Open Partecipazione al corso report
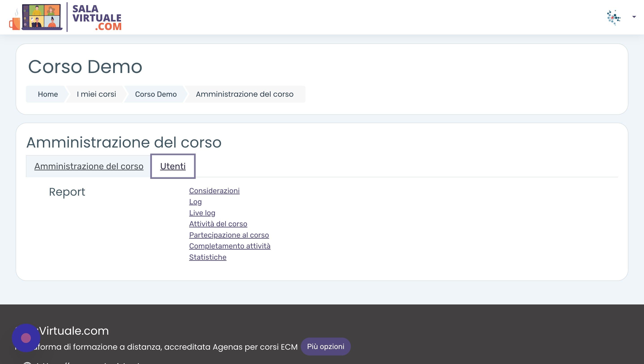The image size is (644, 364). 229,235
